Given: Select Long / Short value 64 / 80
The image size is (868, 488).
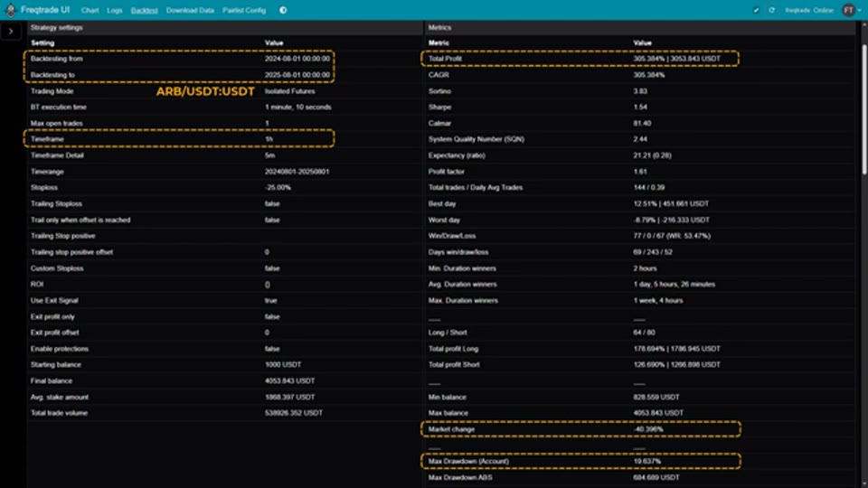Looking at the screenshot, I should coord(644,333).
